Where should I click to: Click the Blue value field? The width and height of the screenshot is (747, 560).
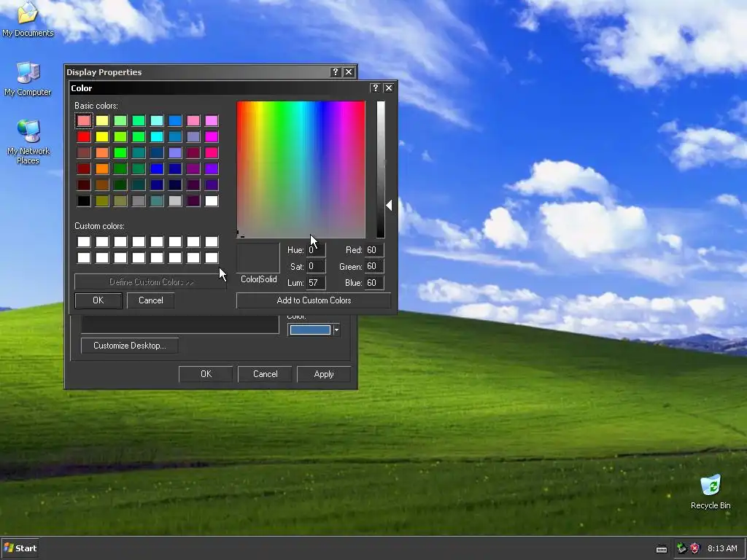tap(374, 282)
